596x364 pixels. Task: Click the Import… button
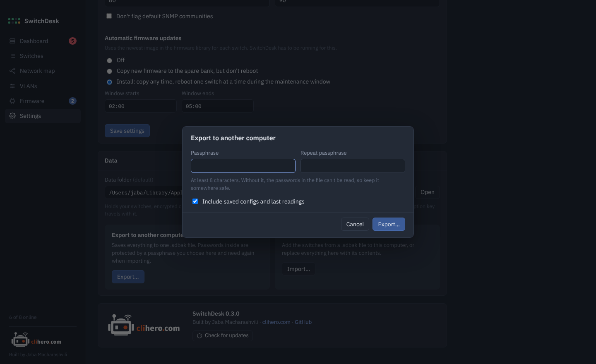[x=298, y=269]
